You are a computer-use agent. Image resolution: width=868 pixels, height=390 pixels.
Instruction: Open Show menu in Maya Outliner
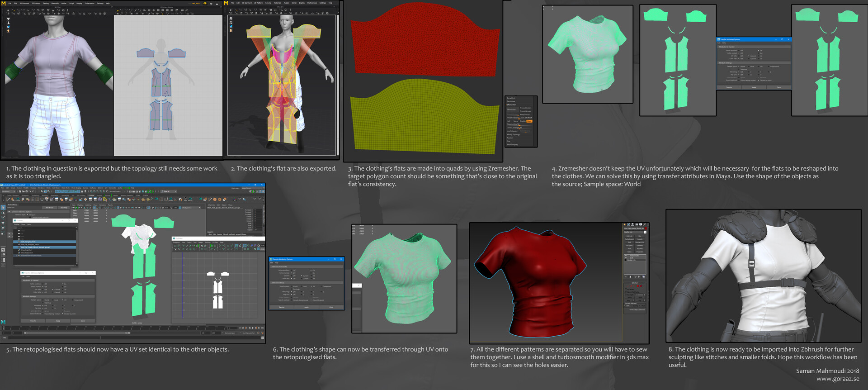tap(23, 224)
